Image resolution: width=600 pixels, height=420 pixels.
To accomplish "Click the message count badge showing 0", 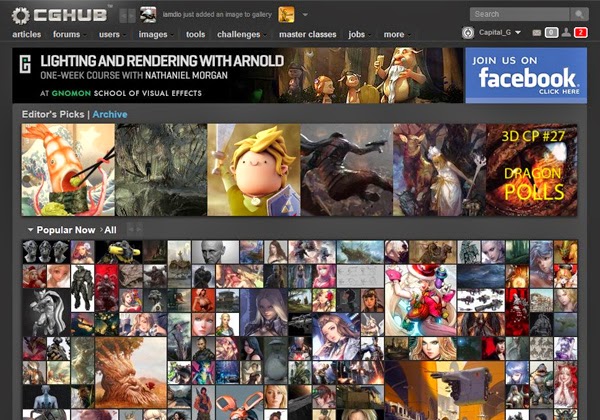I will click(x=551, y=33).
